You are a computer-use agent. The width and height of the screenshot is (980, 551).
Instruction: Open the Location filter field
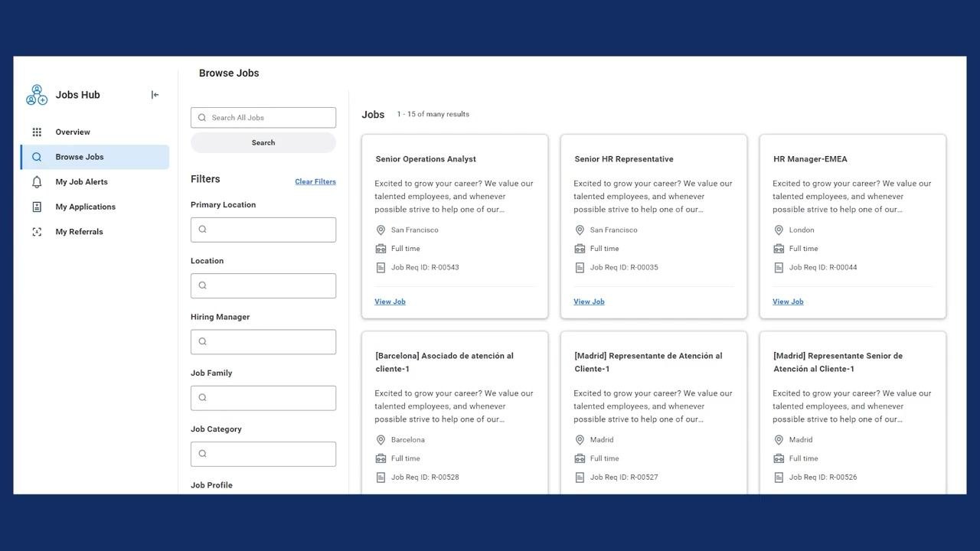coord(263,285)
